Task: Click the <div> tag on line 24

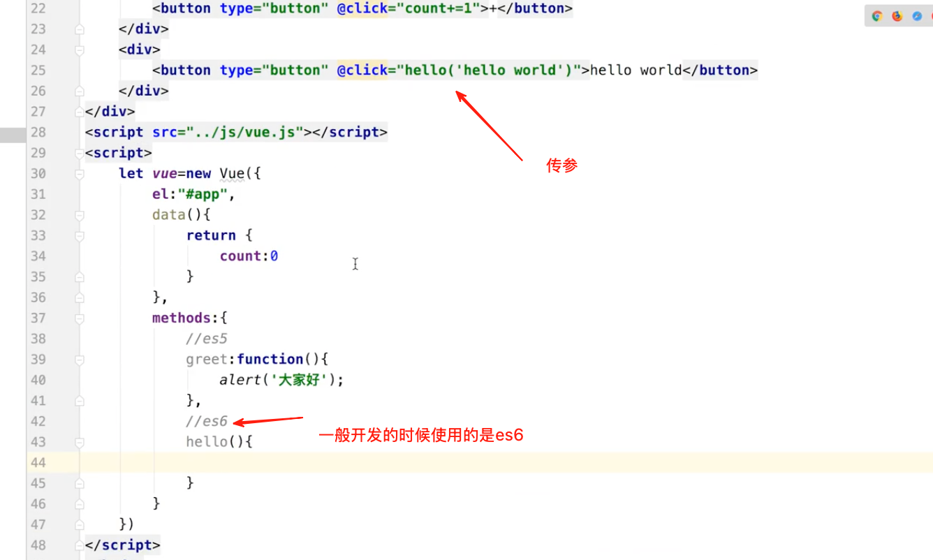Action: click(140, 50)
